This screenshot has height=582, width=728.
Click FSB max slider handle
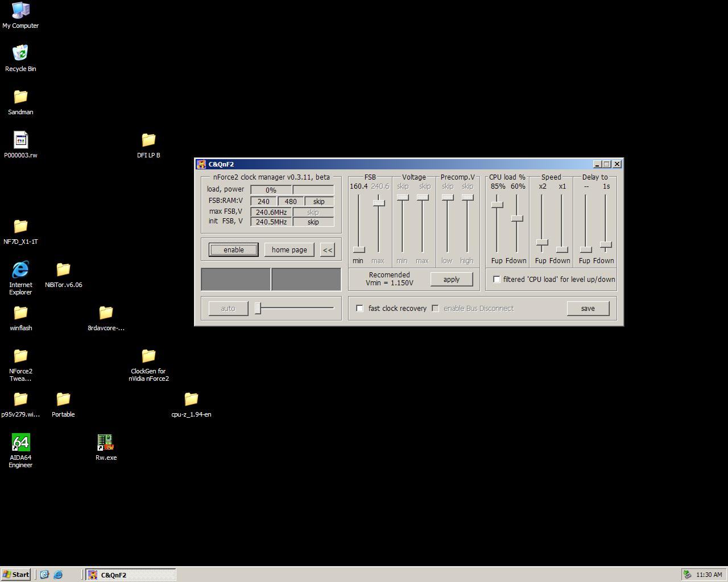[x=379, y=203]
